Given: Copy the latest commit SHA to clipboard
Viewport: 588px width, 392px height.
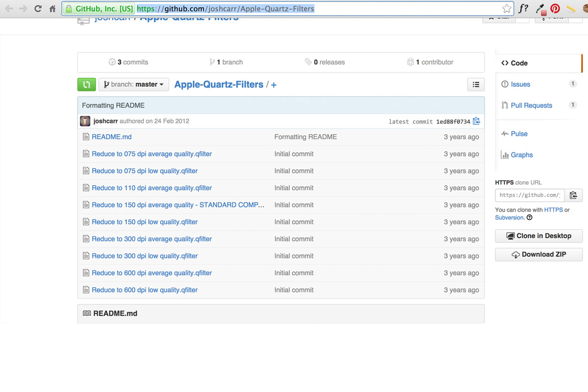Looking at the screenshot, I should tap(476, 121).
